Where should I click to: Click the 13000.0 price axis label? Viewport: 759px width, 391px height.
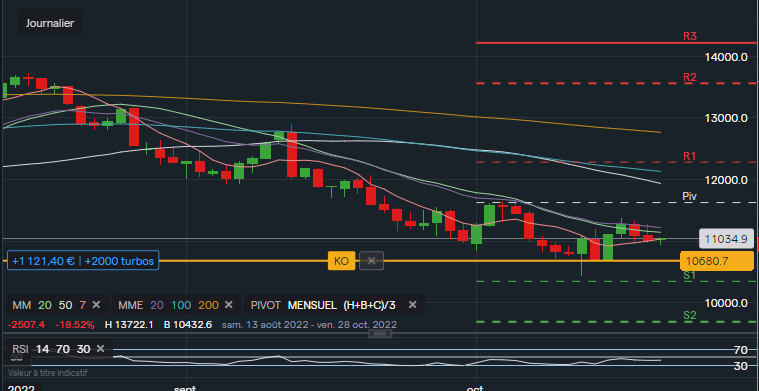[x=726, y=118]
